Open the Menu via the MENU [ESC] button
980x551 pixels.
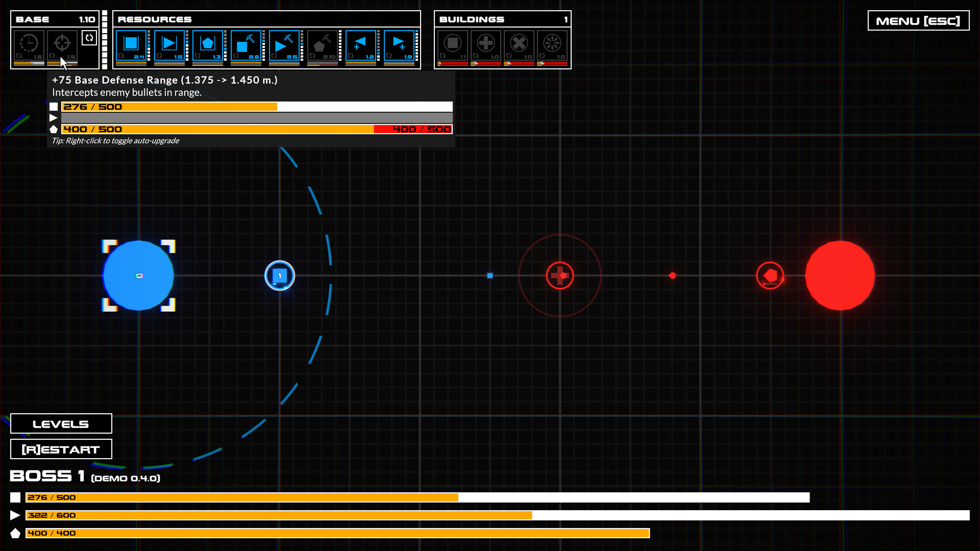[x=918, y=21]
